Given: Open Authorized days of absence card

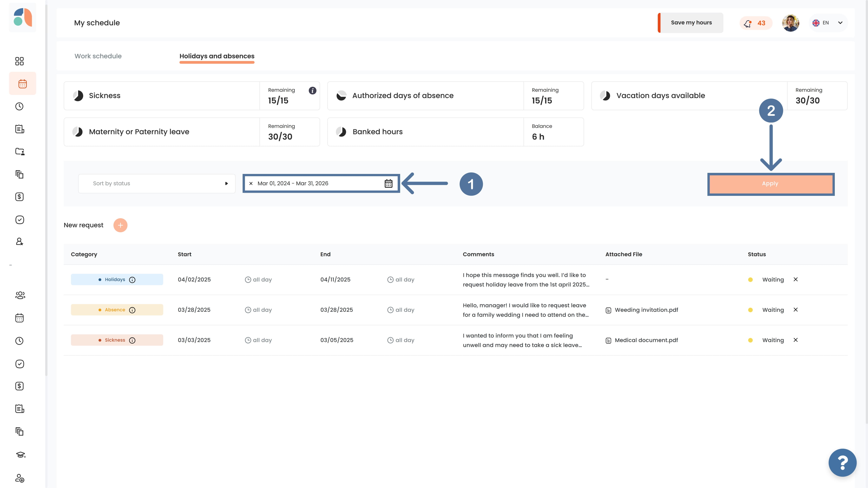Looking at the screenshot, I should pyautogui.click(x=455, y=96).
